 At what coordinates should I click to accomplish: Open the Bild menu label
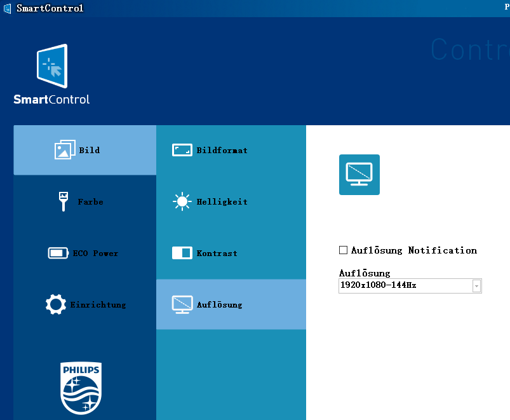coord(90,150)
